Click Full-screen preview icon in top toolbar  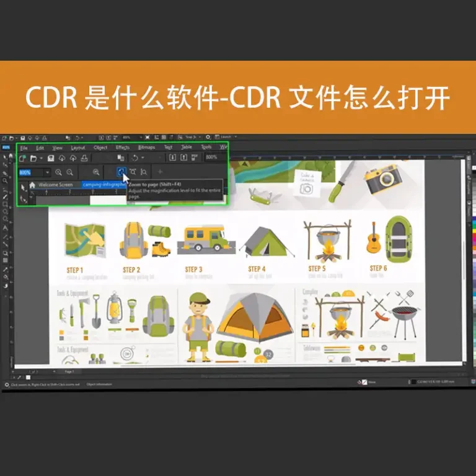click(x=148, y=137)
